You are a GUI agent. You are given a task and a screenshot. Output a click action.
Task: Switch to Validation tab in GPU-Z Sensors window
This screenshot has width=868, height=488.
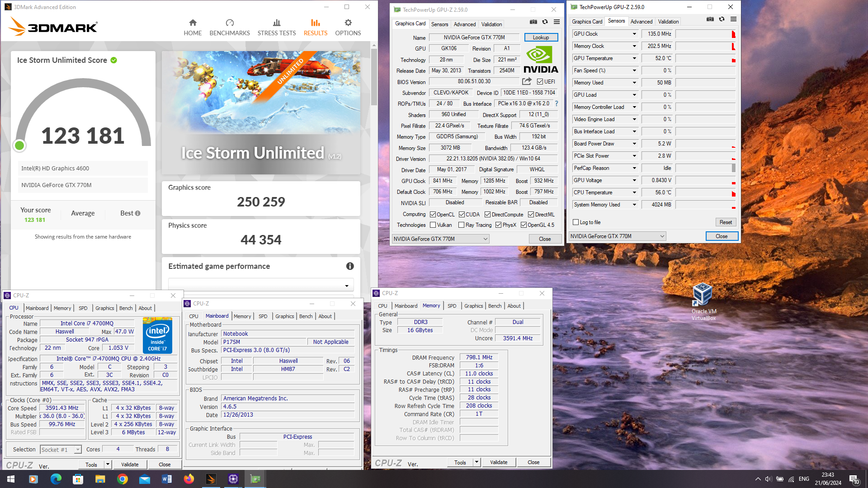click(x=668, y=22)
